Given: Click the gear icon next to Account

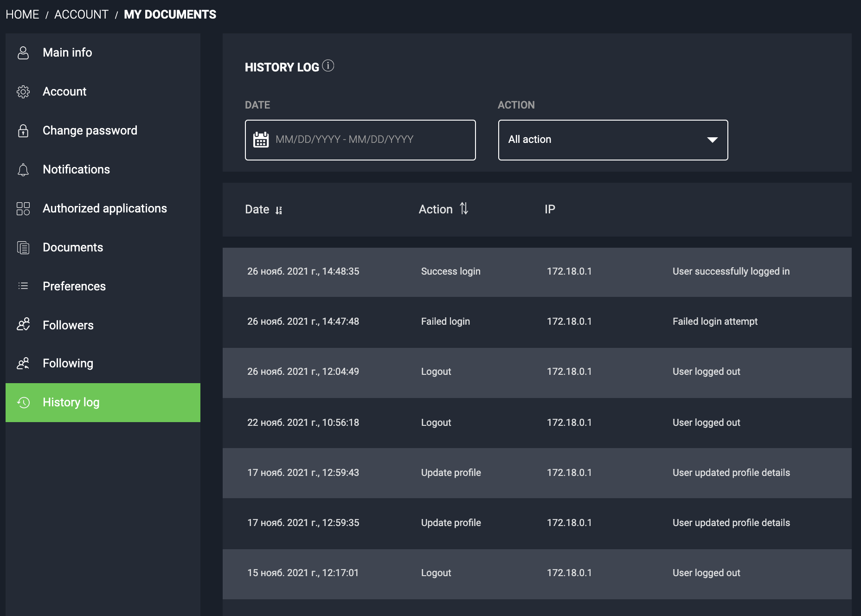Looking at the screenshot, I should click(x=23, y=92).
